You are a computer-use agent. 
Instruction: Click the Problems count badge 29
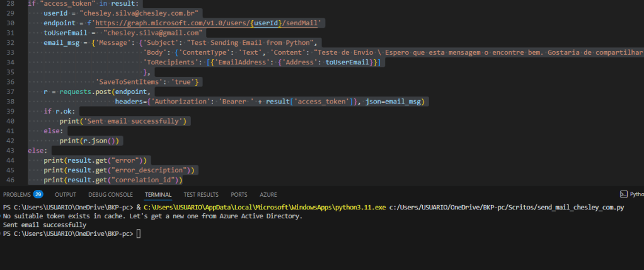tap(38, 194)
